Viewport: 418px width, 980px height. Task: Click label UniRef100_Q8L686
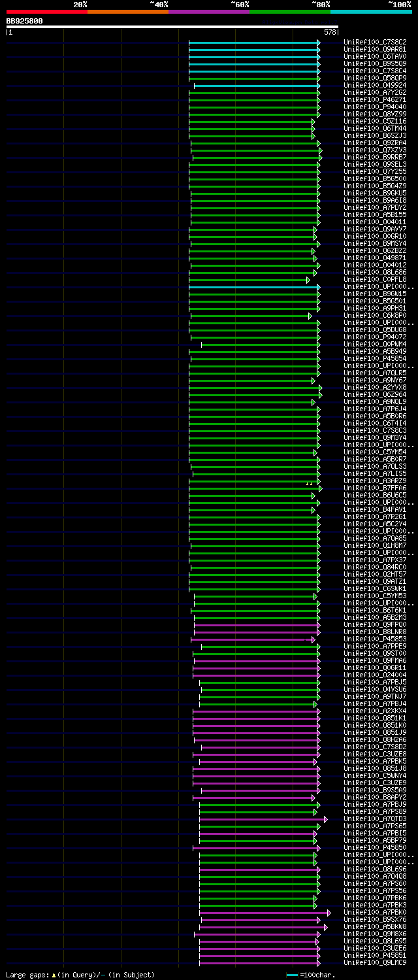(375, 273)
